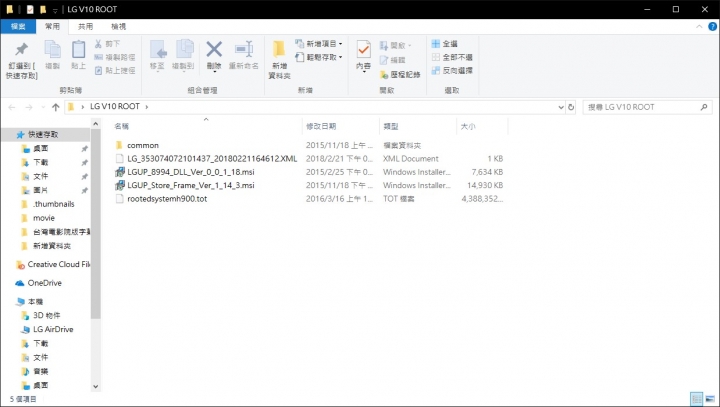720x407 pixels.
Task: Click Invert selection command
Action: pos(452,70)
